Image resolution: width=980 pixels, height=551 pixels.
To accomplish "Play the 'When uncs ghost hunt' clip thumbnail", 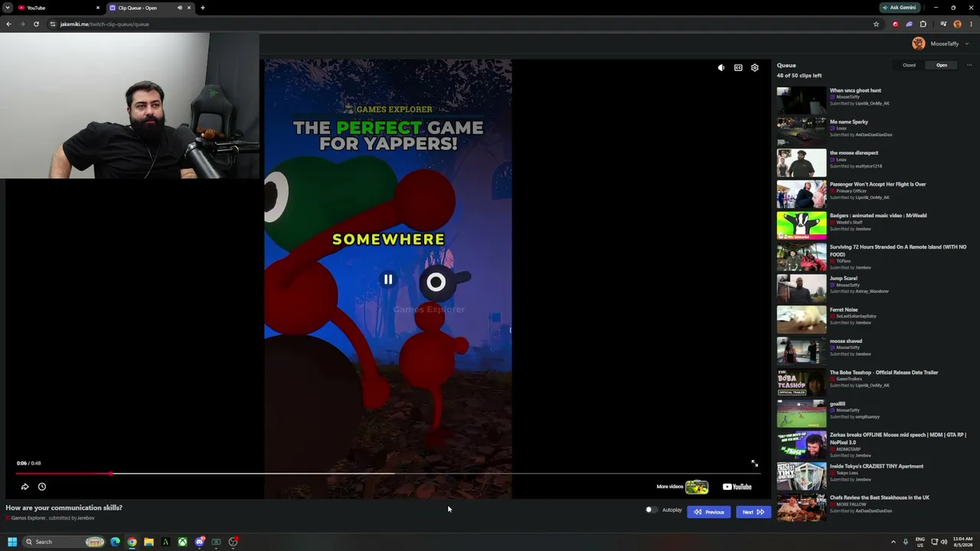I will point(802,100).
